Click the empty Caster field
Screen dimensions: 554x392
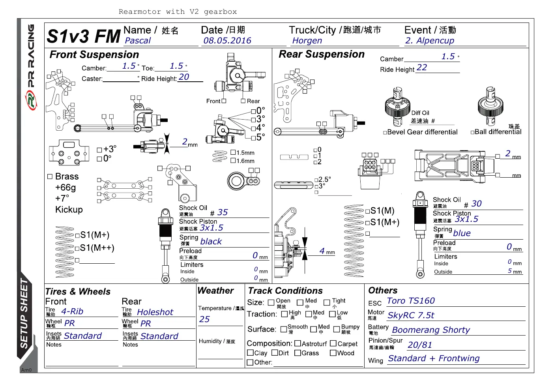coord(121,78)
